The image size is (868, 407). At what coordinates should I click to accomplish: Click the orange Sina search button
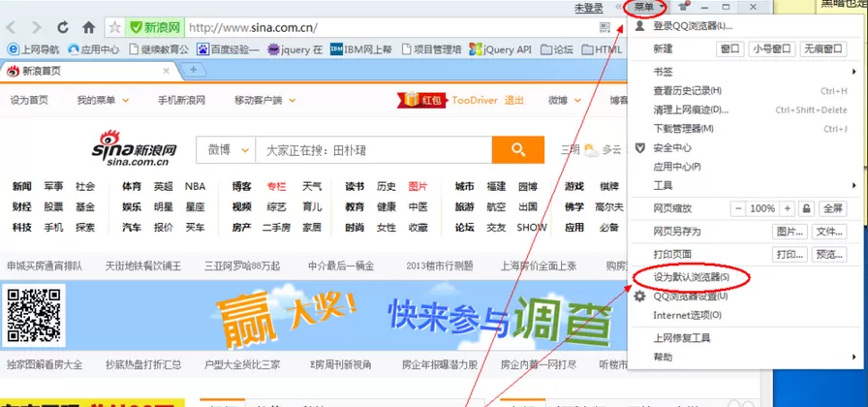[x=518, y=149]
